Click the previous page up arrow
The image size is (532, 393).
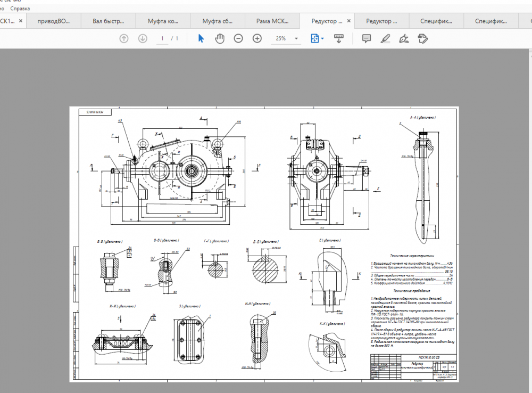coord(124,38)
